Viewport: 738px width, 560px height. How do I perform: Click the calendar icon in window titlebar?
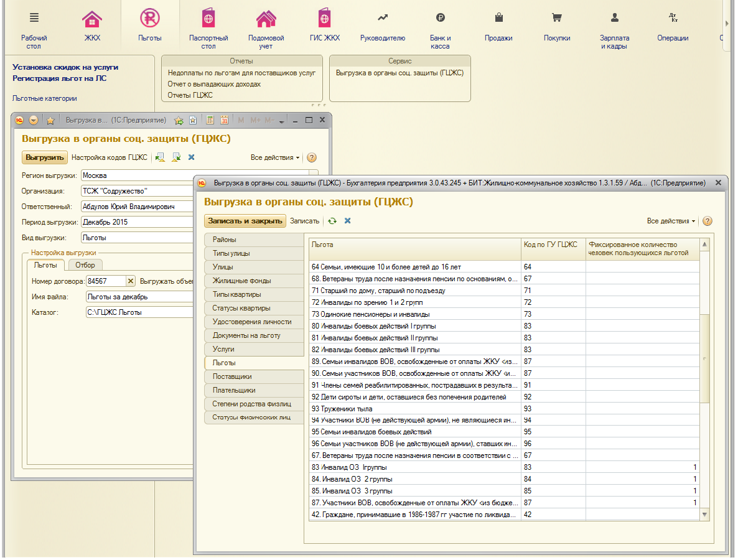coord(225,121)
